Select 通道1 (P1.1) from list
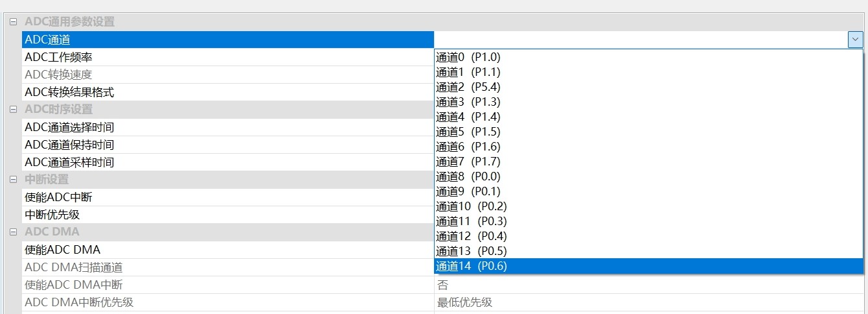 point(648,72)
